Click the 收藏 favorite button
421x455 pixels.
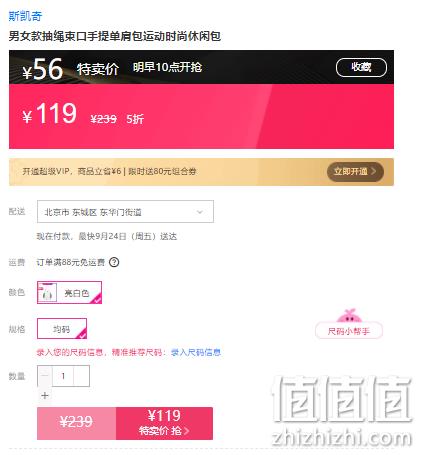pyautogui.click(x=361, y=67)
